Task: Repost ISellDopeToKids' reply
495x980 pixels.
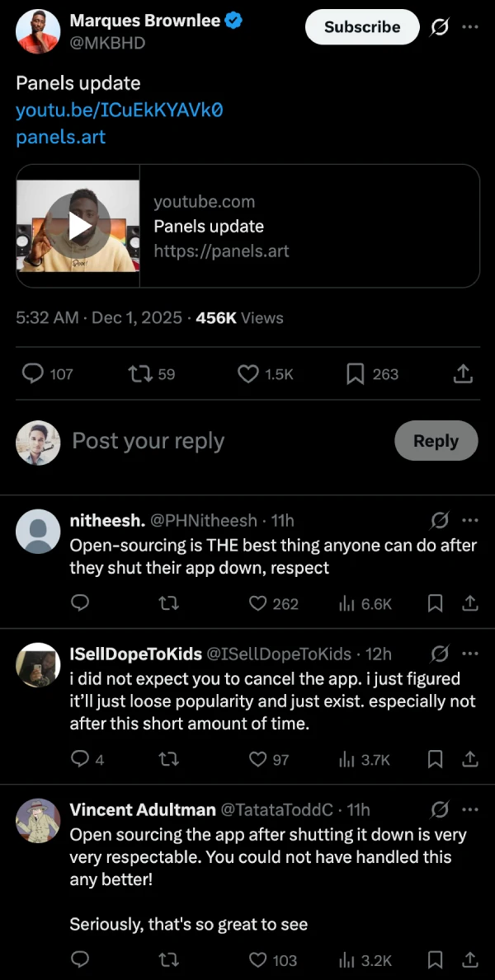Action: click(x=168, y=759)
